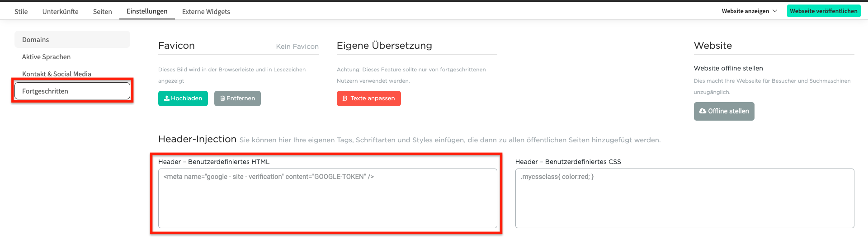The height and width of the screenshot is (239, 868).
Task: Go to the Seiten tab
Action: pyautogui.click(x=103, y=12)
